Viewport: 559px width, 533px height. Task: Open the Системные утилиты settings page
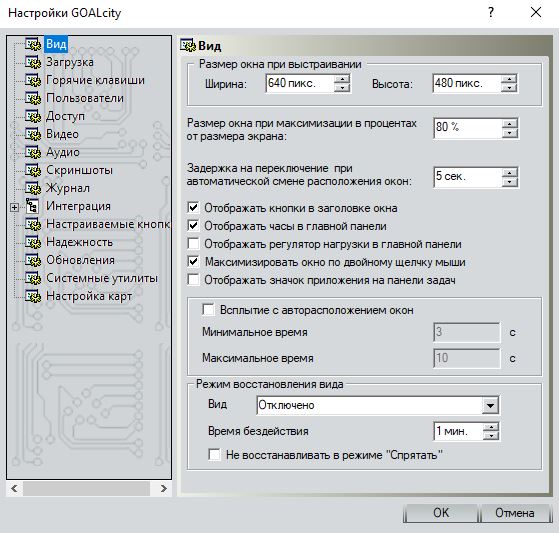(102, 278)
